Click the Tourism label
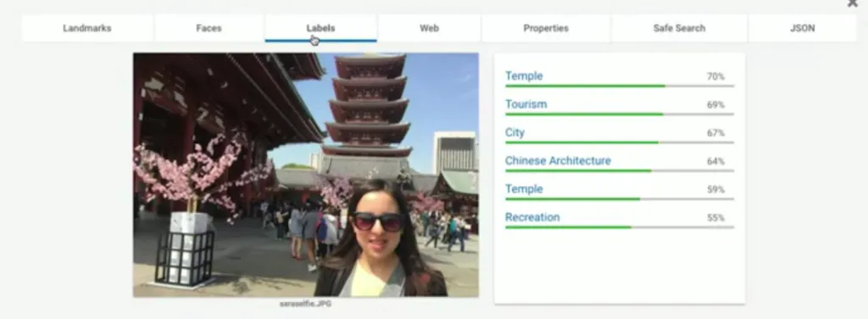This screenshot has height=319, width=868. [x=526, y=104]
